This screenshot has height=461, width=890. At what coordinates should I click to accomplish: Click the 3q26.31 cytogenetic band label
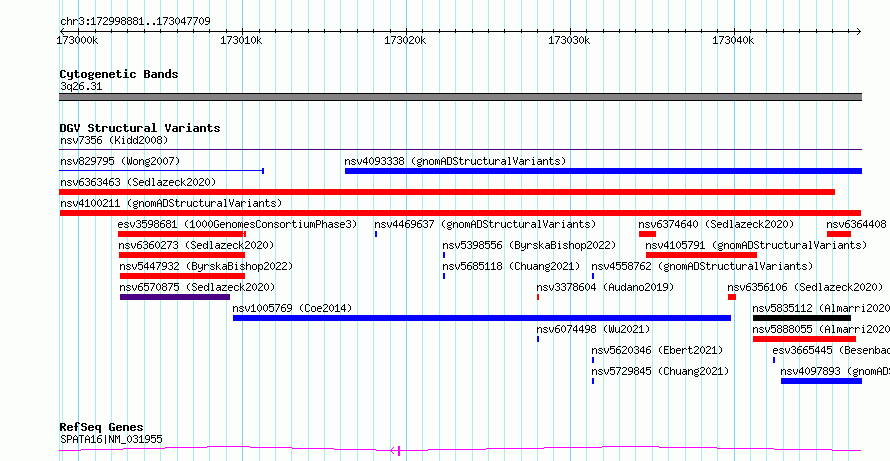click(81, 87)
